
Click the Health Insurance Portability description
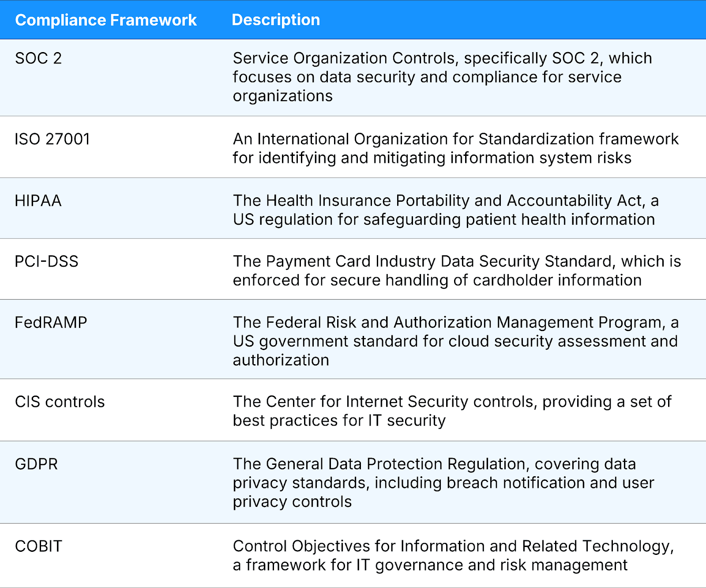click(446, 210)
